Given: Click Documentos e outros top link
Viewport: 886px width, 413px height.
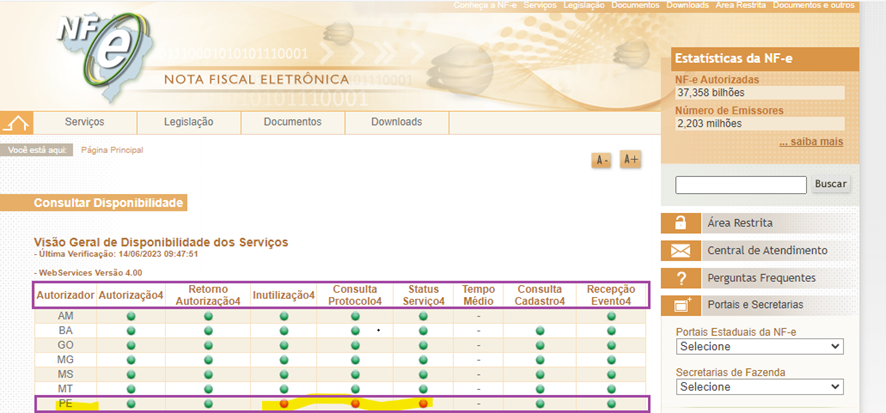Looking at the screenshot, I should pyautogui.click(x=814, y=5).
